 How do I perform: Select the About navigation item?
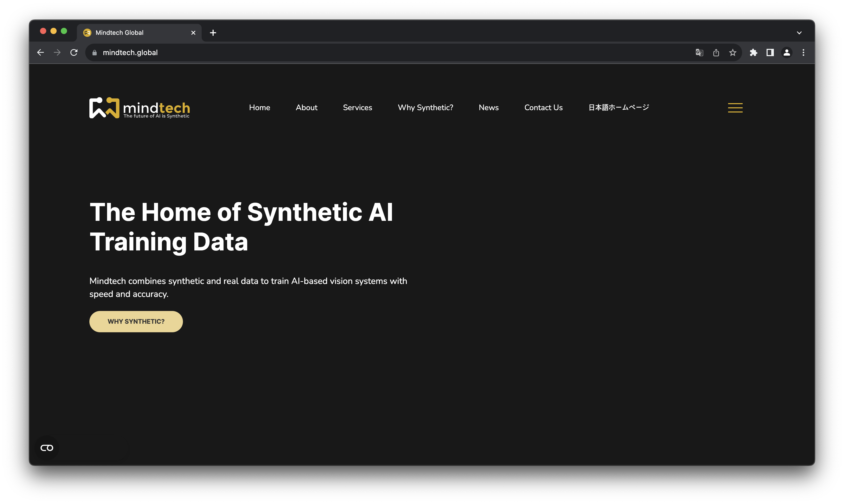[x=306, y=108]
